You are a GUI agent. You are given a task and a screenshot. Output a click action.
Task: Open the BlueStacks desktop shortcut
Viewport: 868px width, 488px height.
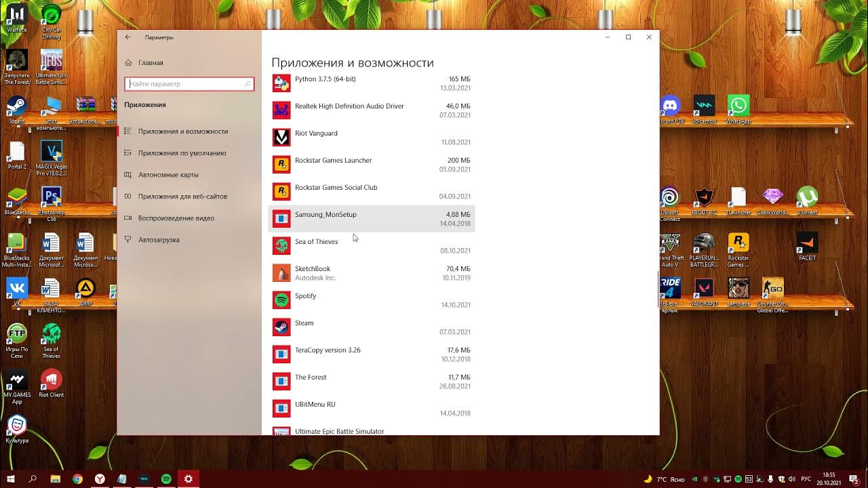(x=17, y=201)
